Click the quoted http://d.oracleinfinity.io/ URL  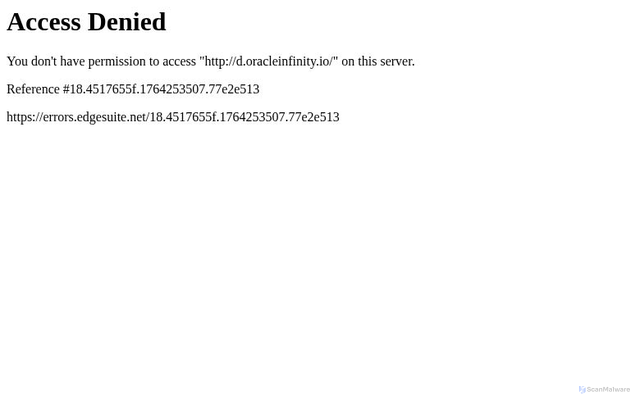(x=269, y=61)
